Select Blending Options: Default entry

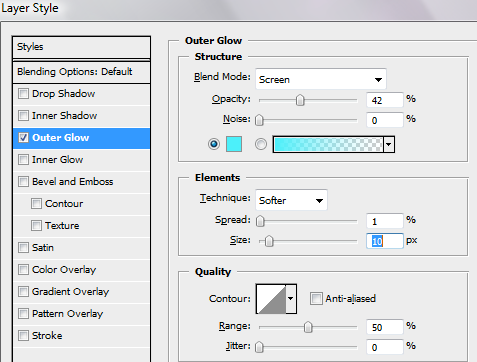click(x=81, y=72)
